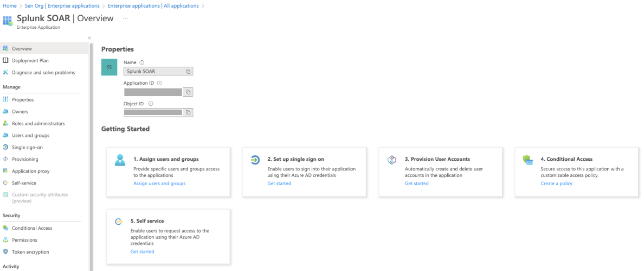Click the Splunk SOAR enterprise application icon
This screenshot has width=644, height=271.
point(8,21)
